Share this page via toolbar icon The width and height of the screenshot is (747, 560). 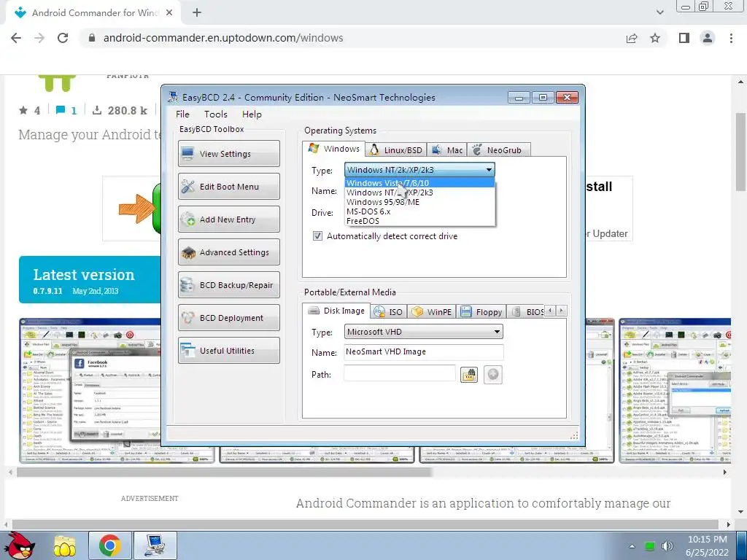(632, 38)
